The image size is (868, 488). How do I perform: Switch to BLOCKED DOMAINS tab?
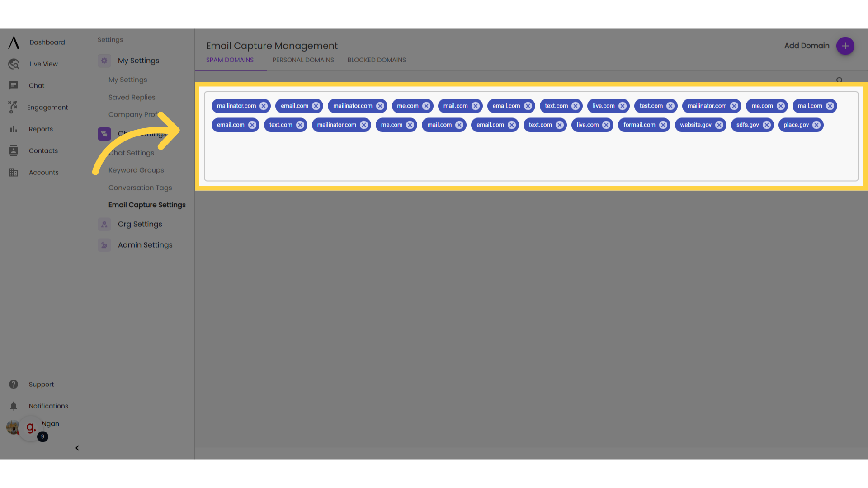click(377, 60)
